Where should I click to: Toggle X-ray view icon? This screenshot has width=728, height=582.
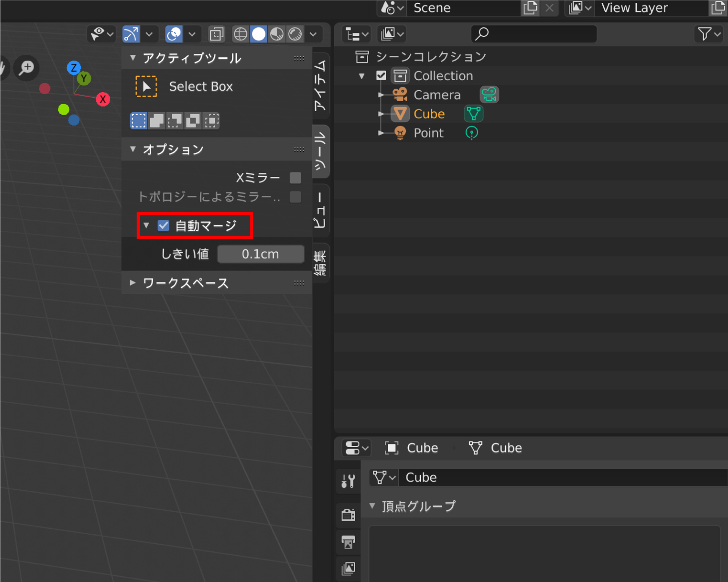pos(216,34)
